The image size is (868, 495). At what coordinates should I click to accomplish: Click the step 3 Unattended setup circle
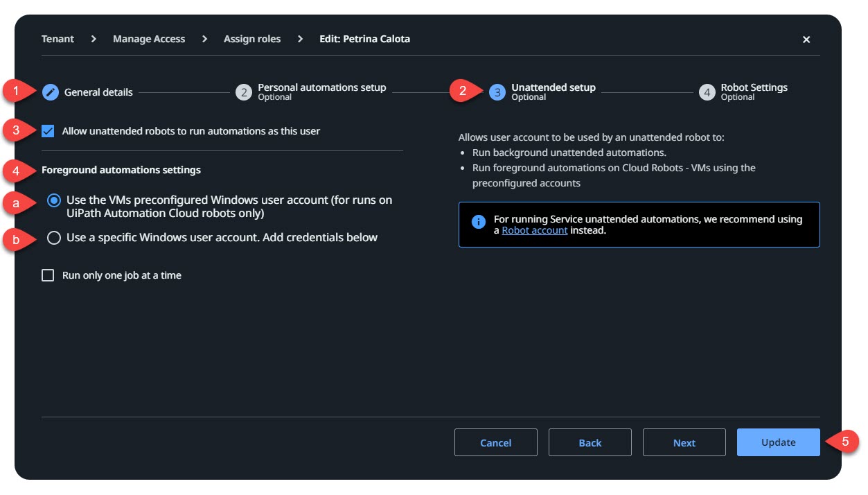click(x=497, y=92)
